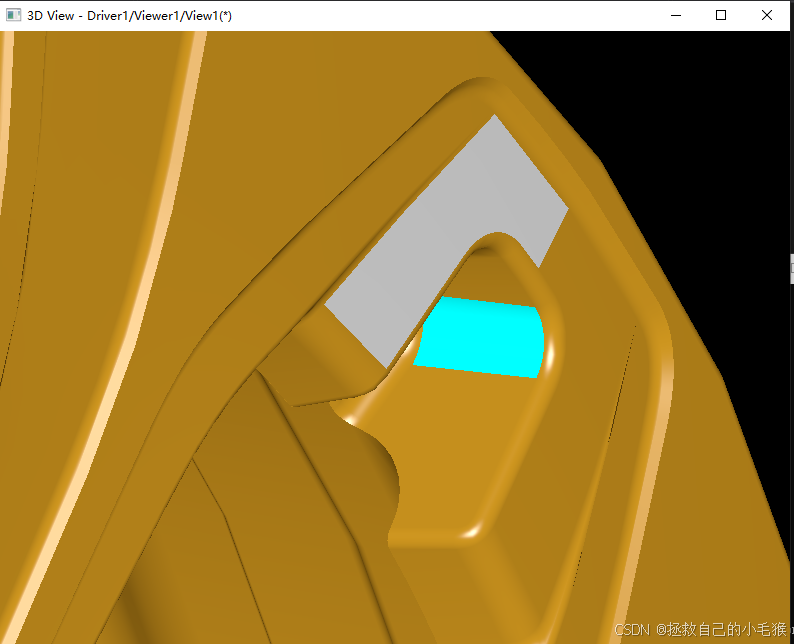This screenshot has height=644, width=794.
Task: Minimize the 3D View window
Action: pyautogui.click(x=676, y=15)
